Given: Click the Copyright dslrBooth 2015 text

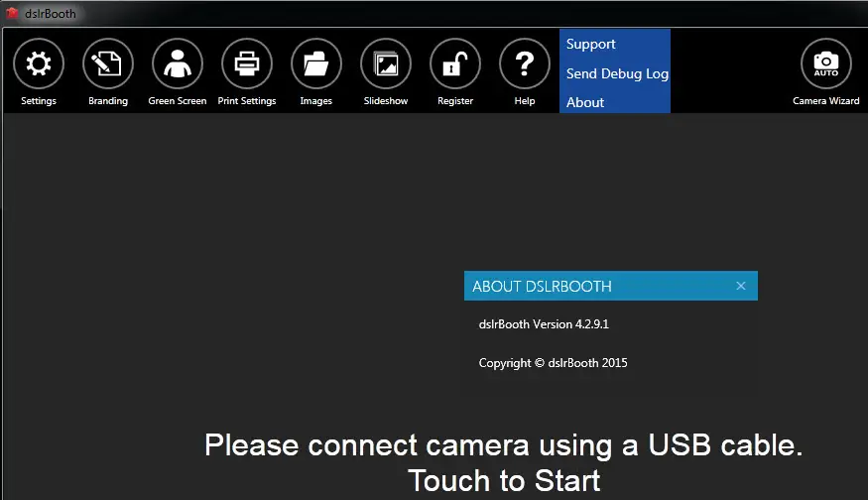Looking at the screenshot, I should [553, 363].
